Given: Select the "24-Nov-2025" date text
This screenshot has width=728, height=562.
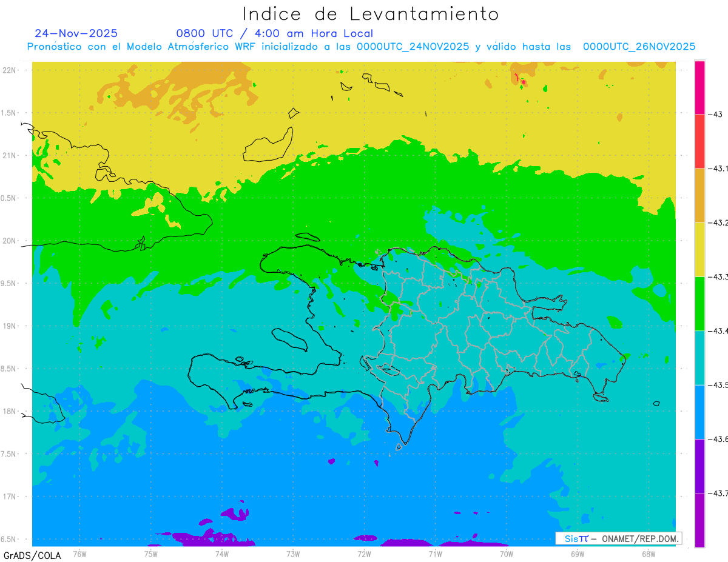Looking at the screenshot, I should [76, 33].
